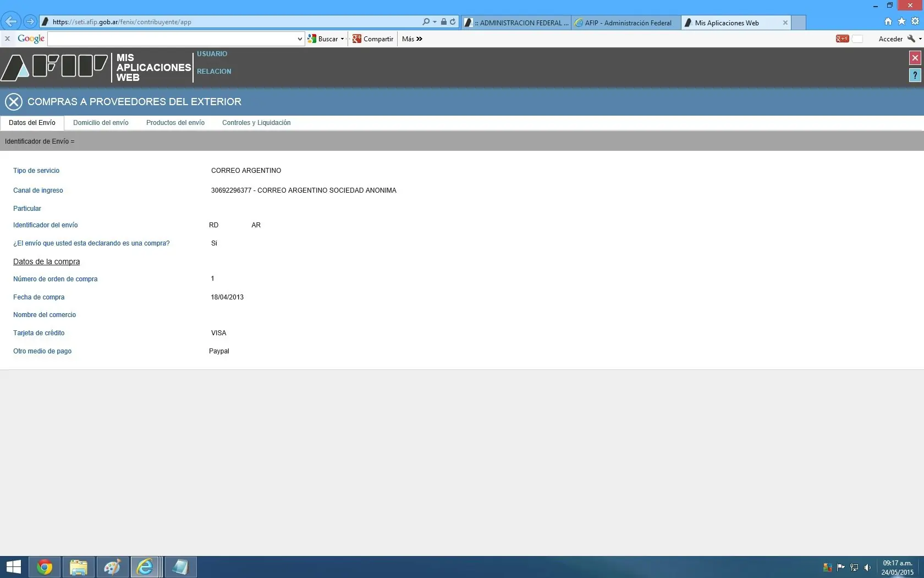Image resolution: width=924 pixels, height=578 pixels.
Task: Select the Mis Aplicaciones Web browser tab
Action: 730,23
